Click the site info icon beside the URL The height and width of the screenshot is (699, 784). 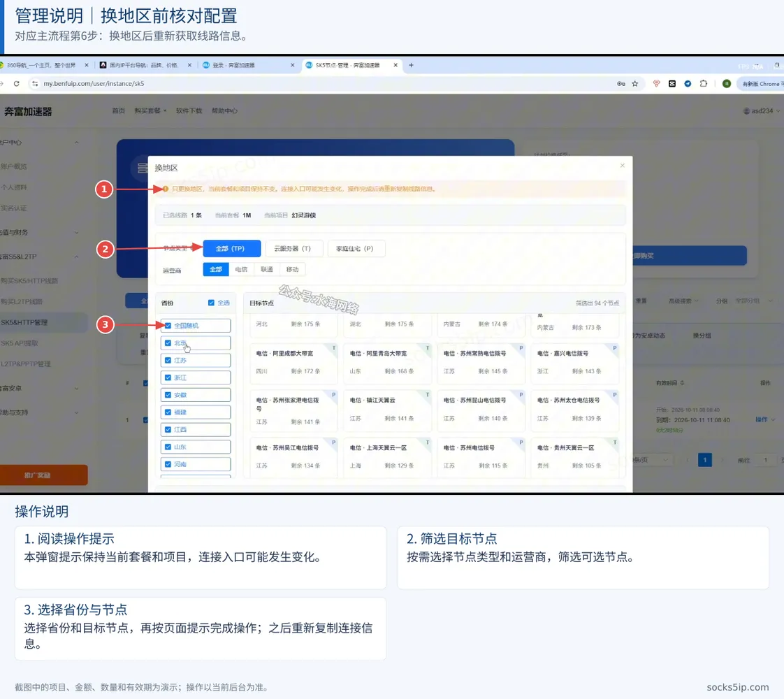tap(34, 83)
